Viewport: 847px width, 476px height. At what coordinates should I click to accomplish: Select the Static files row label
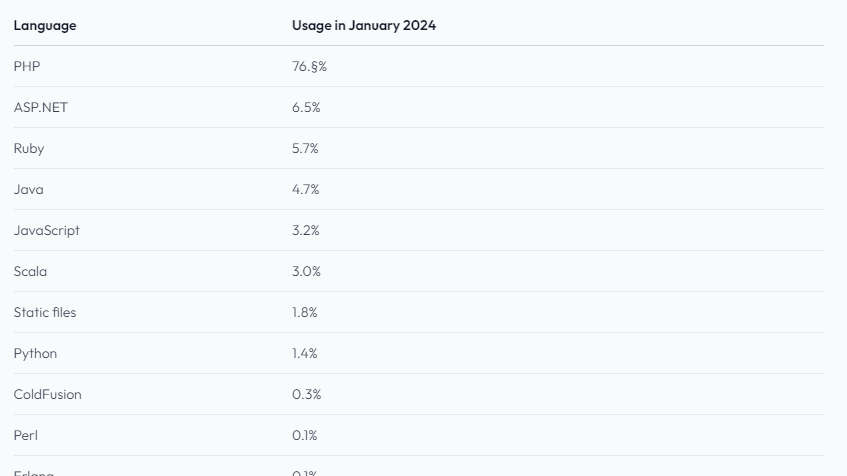tap(45, 313)
